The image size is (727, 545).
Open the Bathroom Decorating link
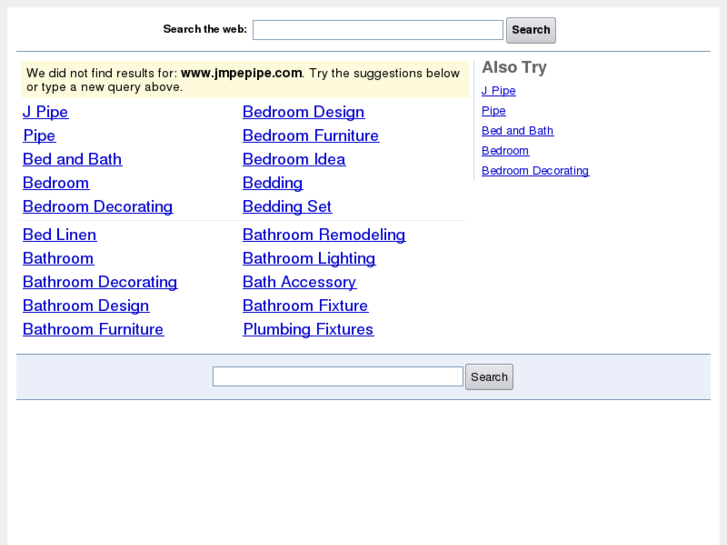pyautogui.click(x=100, y=282)
